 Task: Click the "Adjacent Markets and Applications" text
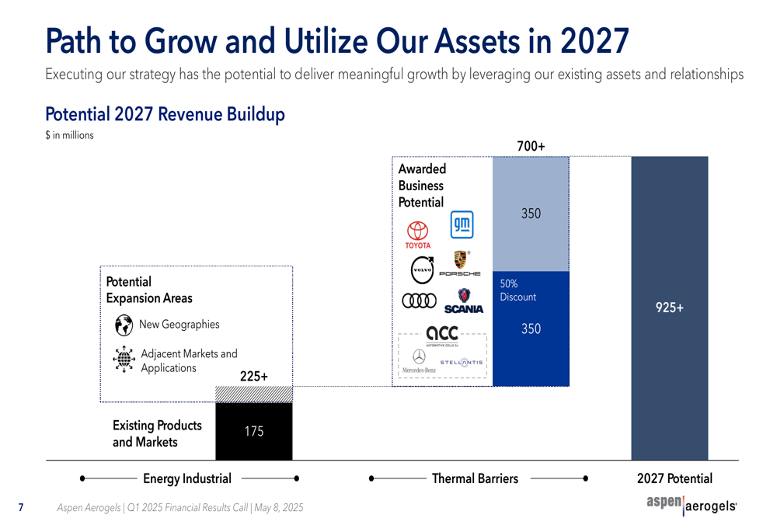click(190, 360)
